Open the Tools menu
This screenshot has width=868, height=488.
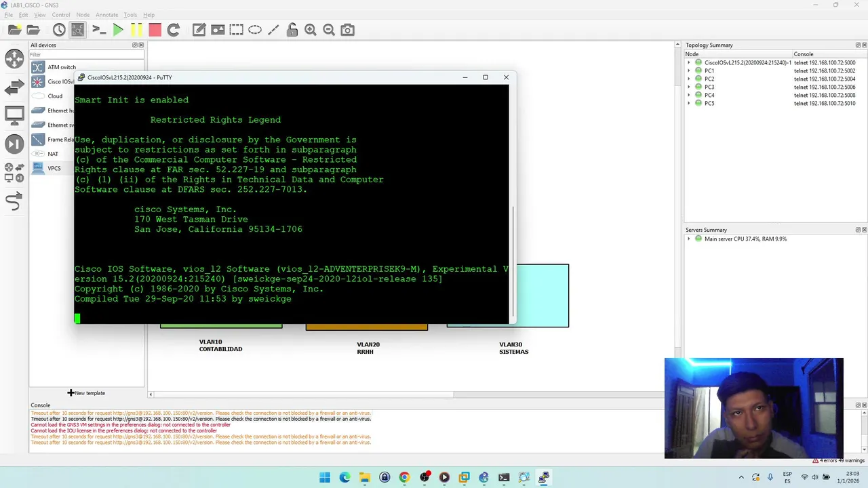point(130,14)
